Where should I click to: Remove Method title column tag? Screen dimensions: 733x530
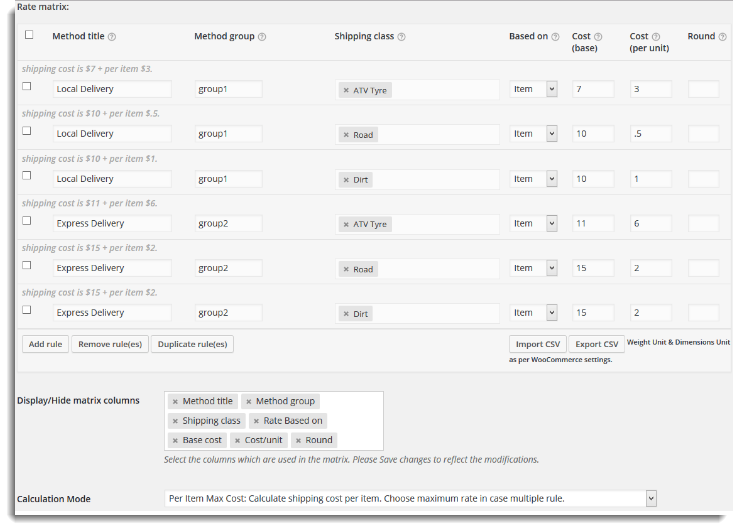175,401
